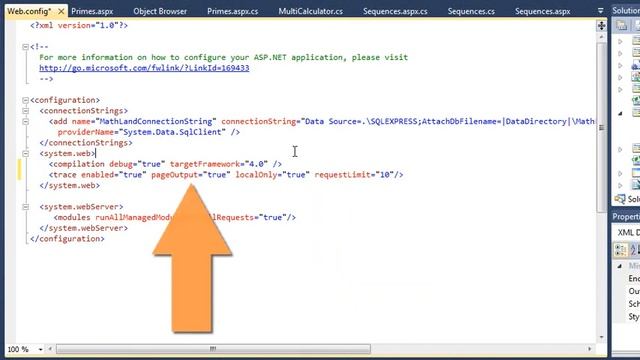
Task: Collapse the expanded Solution Explorer node
Action: 620,113
